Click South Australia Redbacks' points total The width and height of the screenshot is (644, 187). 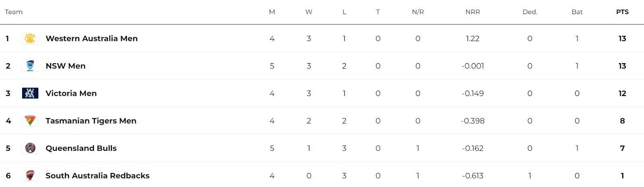pyautogui.click(x=622, y=175)
